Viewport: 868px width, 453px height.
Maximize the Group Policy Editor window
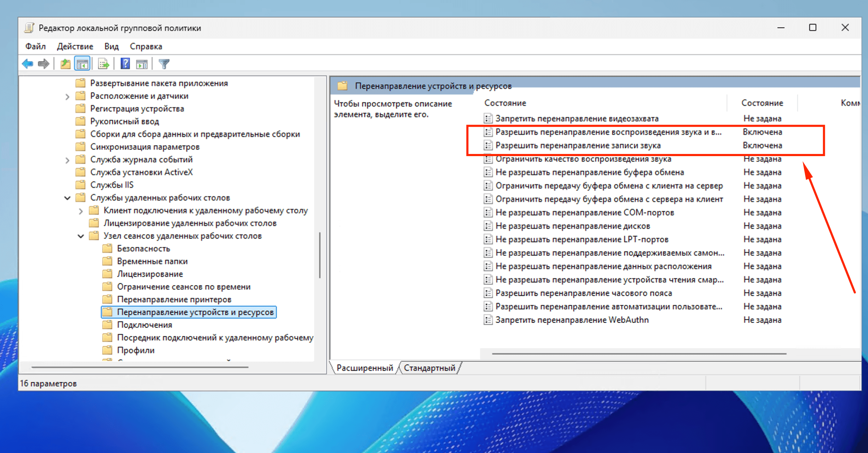813,28
